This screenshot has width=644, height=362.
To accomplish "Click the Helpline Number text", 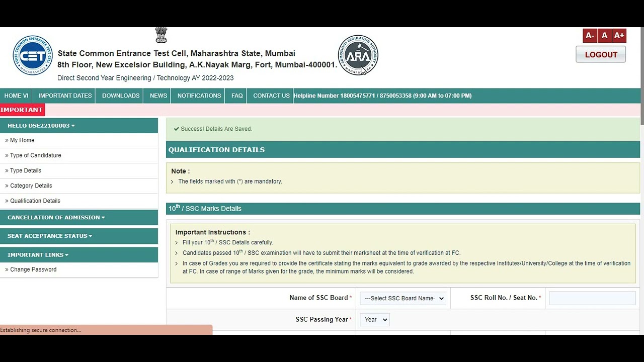I will pos(382,96).
